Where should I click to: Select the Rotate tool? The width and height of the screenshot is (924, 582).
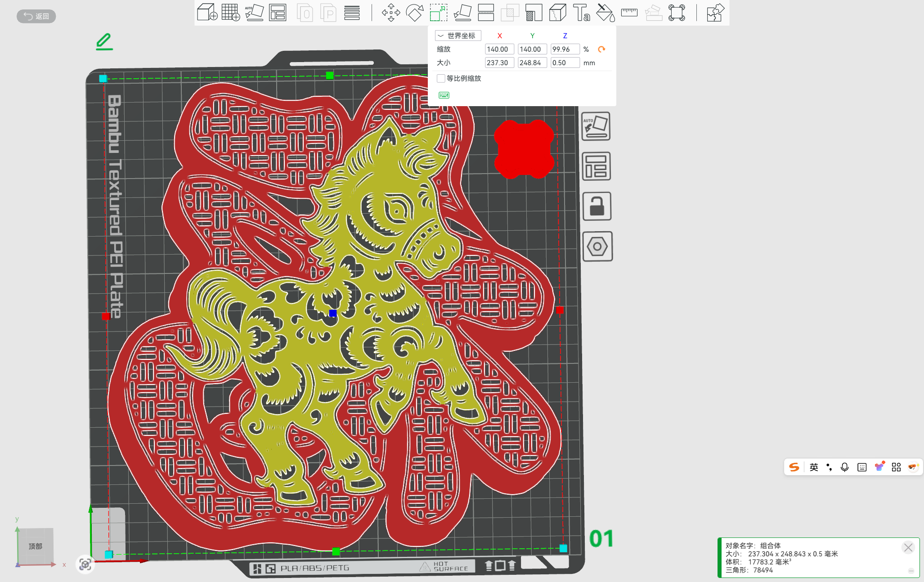coord(415,13)
